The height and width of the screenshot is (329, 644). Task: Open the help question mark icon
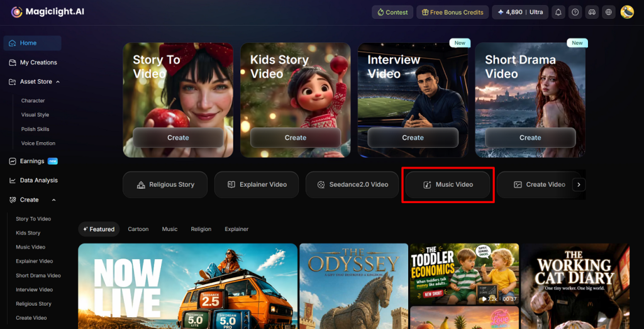[x=575, y=13]
